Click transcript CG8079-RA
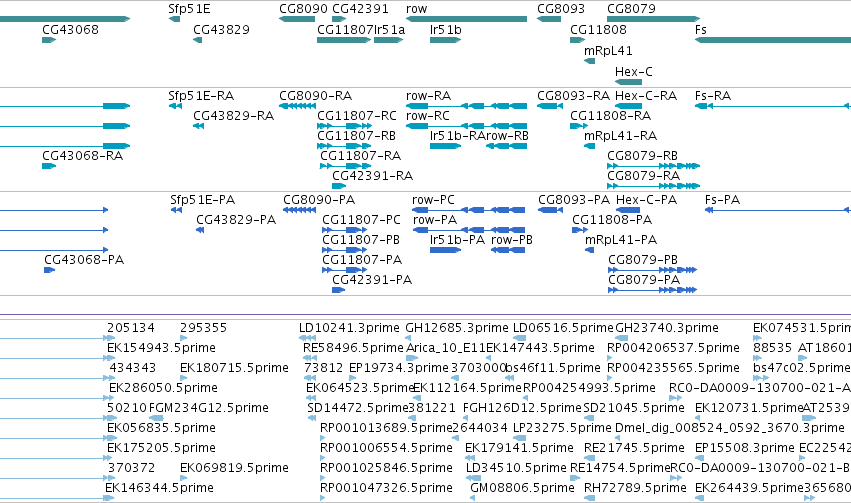The image size is (851, 503). click(643, 176)
